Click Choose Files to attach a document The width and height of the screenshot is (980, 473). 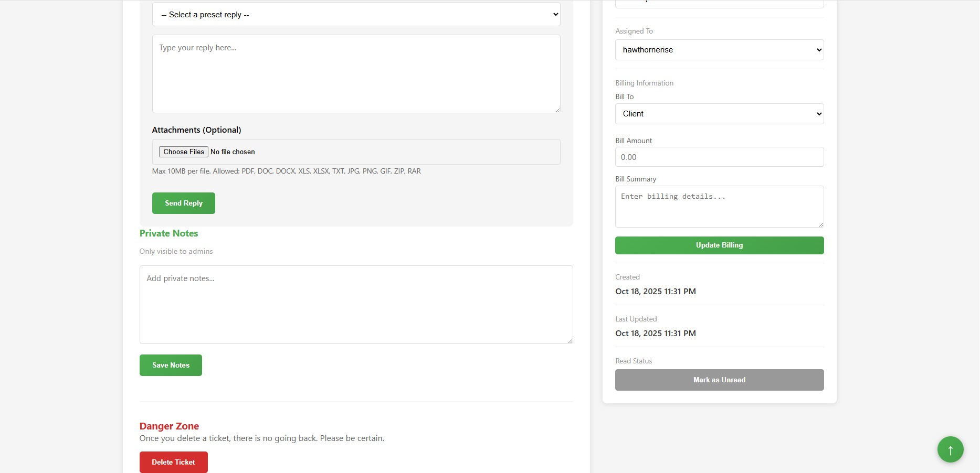pyautogui.click(x=183, y=152)
